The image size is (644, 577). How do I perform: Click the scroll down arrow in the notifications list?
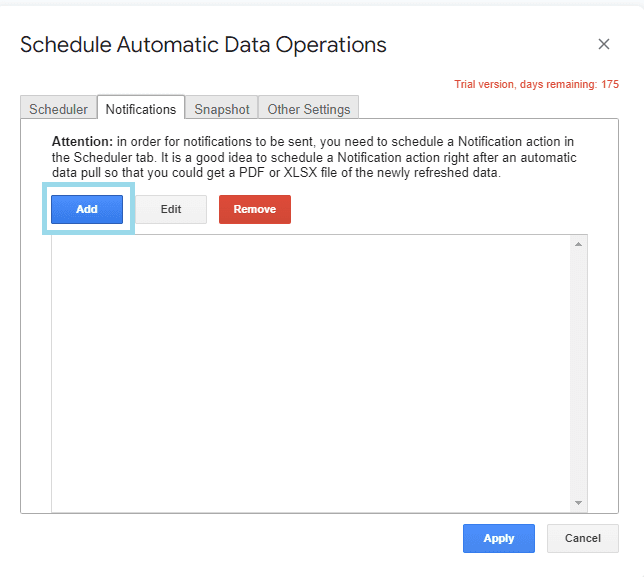pos(578,502)
